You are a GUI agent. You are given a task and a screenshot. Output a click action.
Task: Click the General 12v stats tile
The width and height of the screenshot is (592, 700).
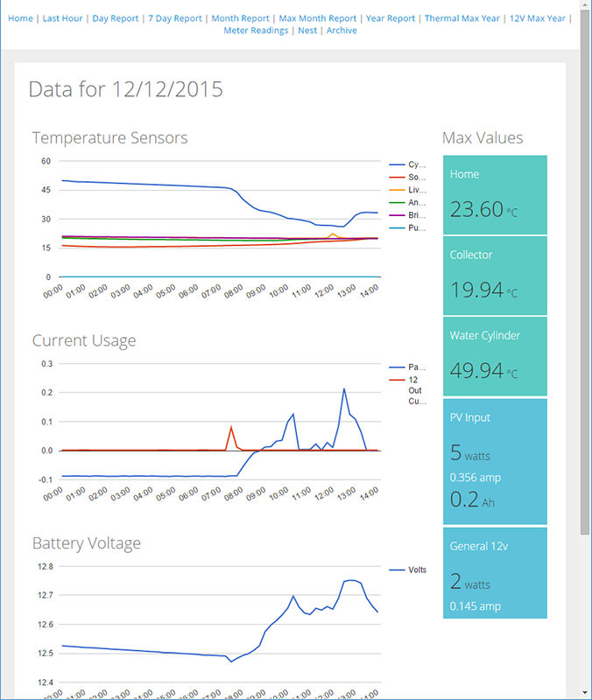[495, 573]
